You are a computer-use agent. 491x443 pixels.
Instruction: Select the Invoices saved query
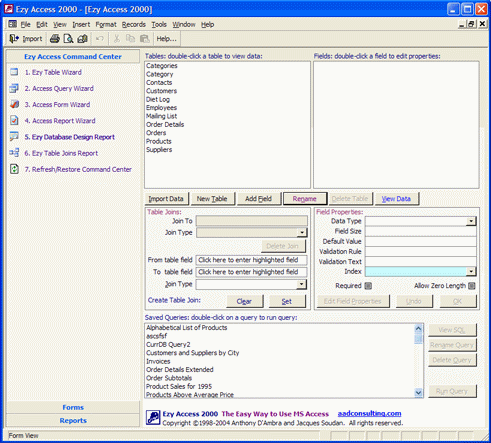158,361
